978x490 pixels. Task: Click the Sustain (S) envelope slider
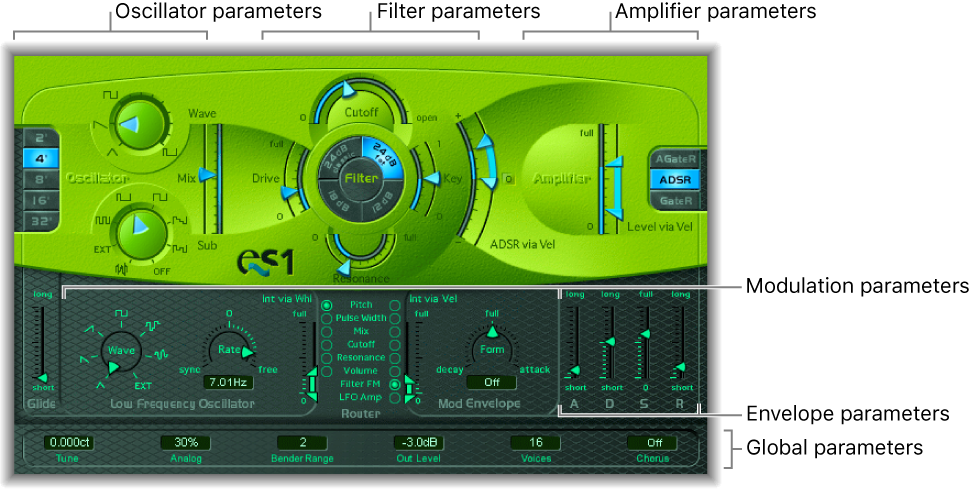[x=646, y=334]
